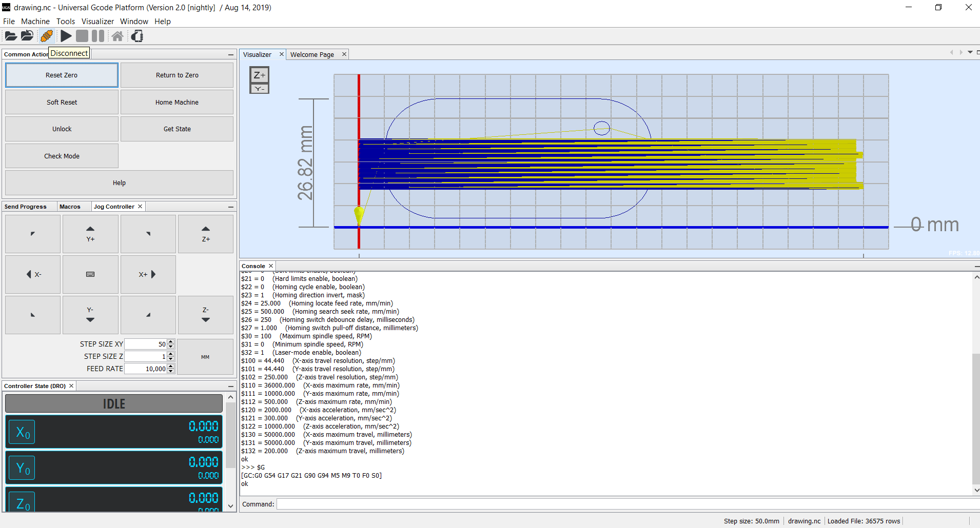Jog Y+ with the up arrow button

pos(90,234)
